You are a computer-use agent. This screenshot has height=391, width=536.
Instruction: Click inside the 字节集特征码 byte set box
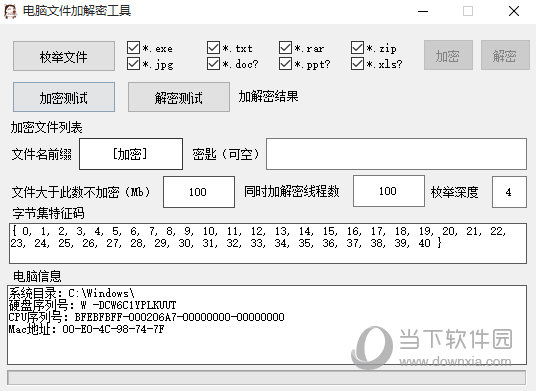click(x=268, y=243)
